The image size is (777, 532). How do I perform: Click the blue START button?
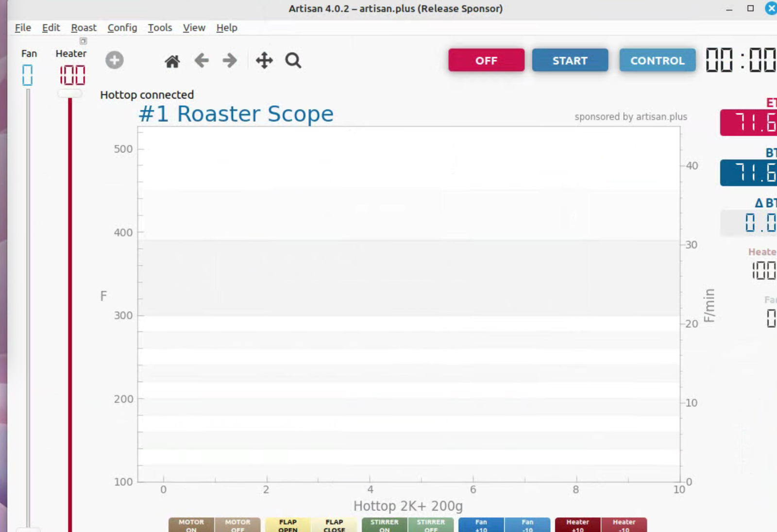(x=570, y=60)
